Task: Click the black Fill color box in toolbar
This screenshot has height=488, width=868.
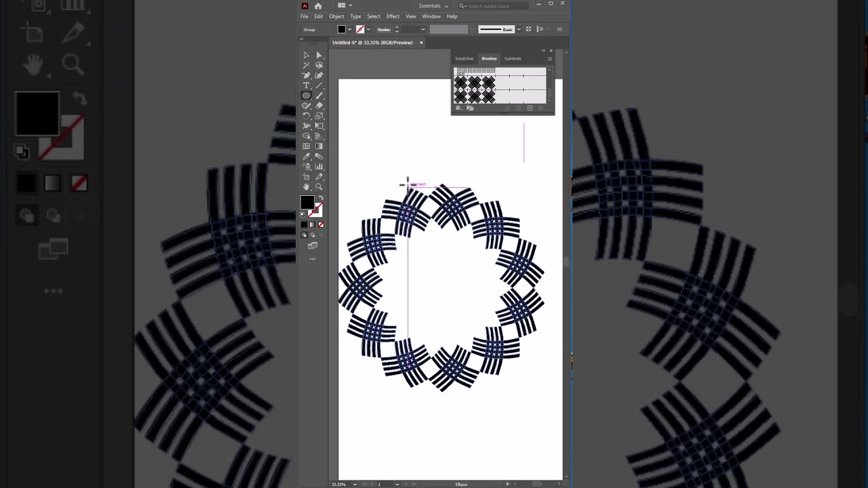Action: [x=307, y=203]
